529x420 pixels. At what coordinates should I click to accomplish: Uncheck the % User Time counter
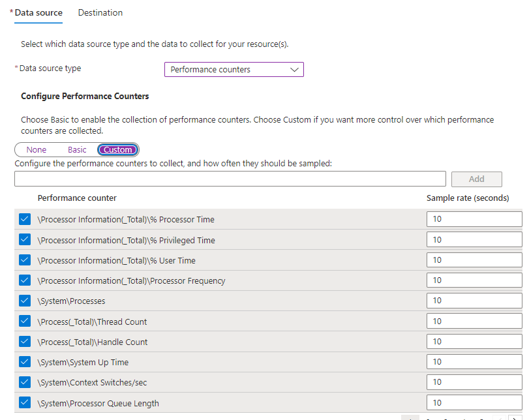pyautogui.click(x=25, y=260)
